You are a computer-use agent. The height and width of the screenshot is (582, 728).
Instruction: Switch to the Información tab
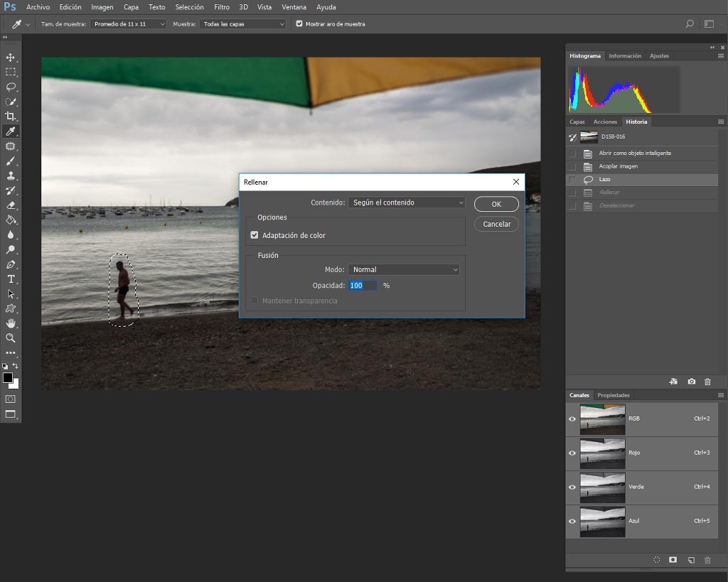pyautogui.click(x=625, y=55)
